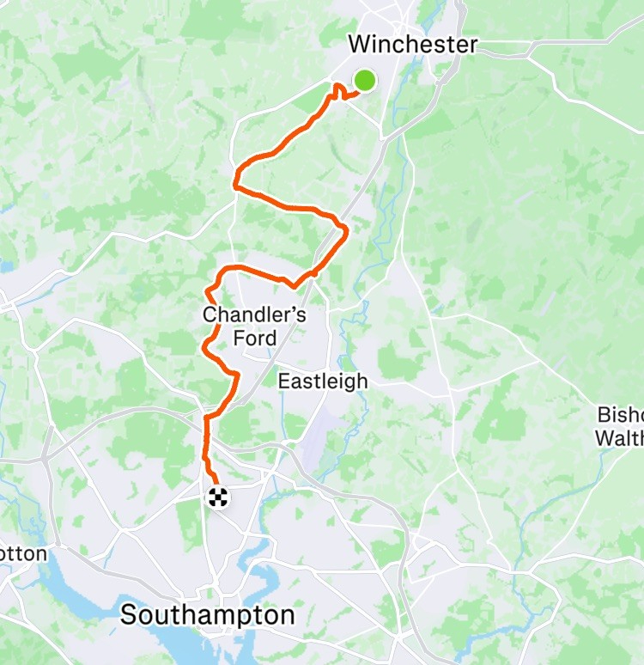
Task: Select the Winchester city label
Action: tap(413, 44)
